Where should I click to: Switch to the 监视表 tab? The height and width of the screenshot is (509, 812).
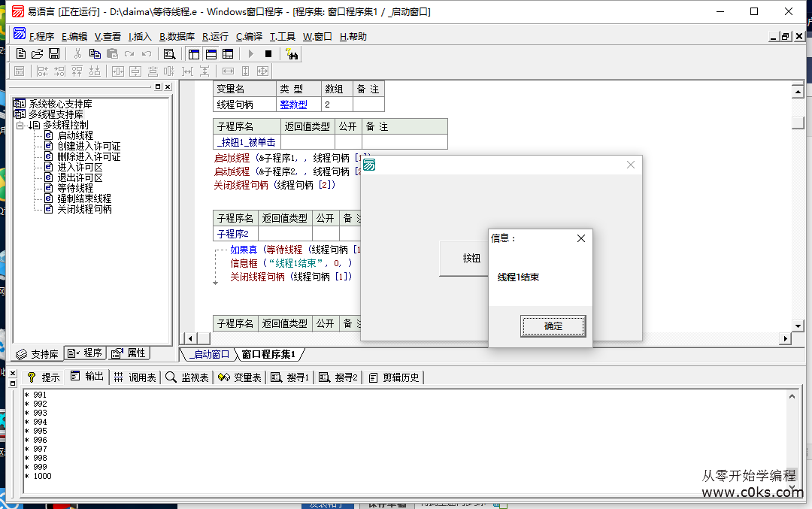point(188,377)
